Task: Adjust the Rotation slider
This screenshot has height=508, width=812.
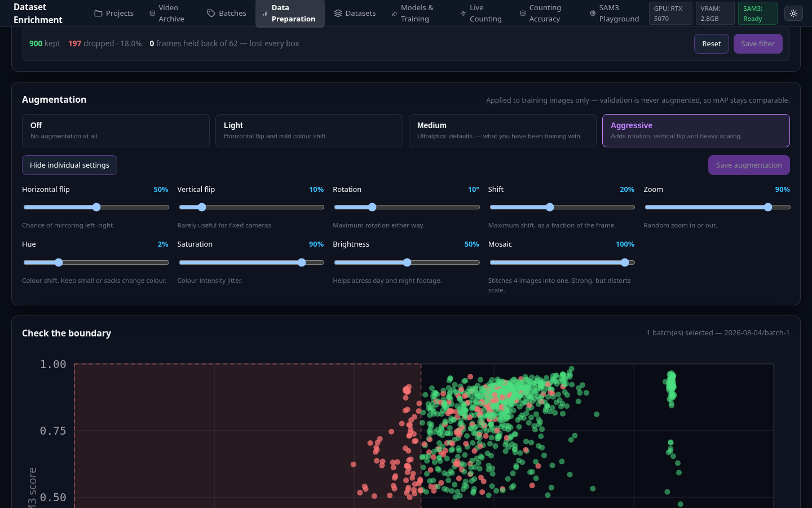Action: click(407, 207)
